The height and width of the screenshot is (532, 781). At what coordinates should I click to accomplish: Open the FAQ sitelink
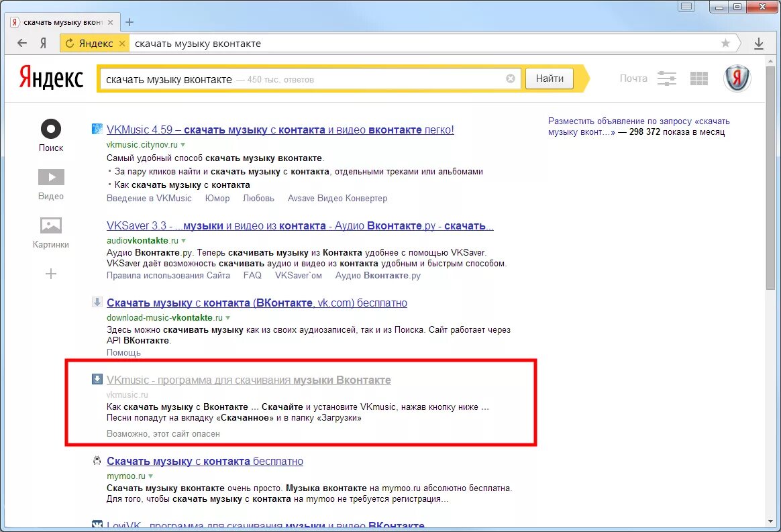coord(252,276)
